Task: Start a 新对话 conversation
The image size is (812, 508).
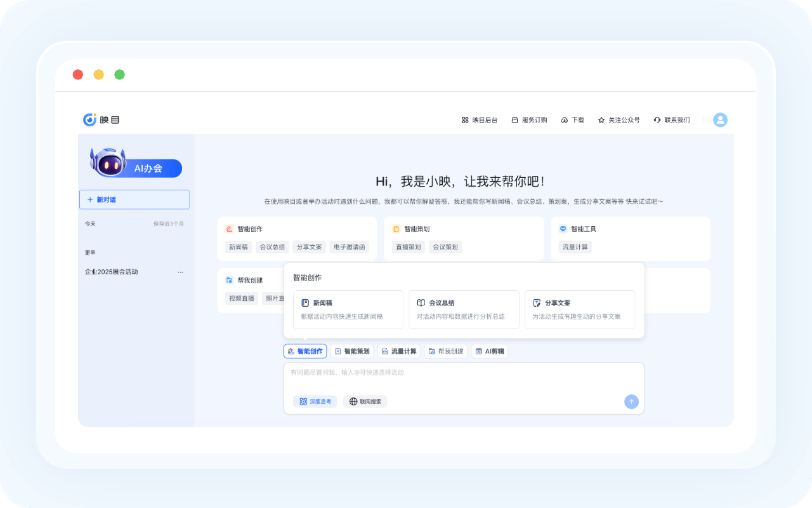Action: 134,199
